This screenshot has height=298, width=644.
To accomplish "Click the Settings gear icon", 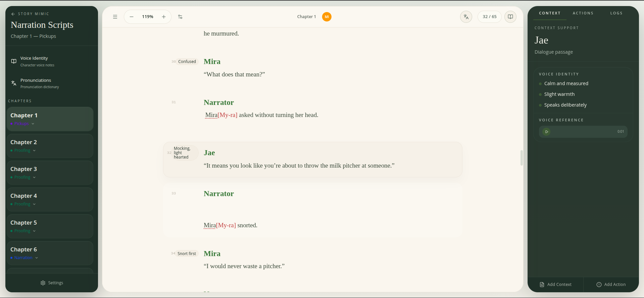I will (43, 283).
